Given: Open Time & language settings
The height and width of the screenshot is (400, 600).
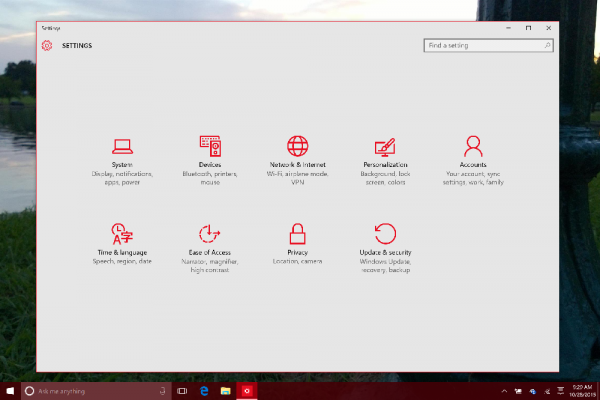Looking at the screenshot, I should click(x=122, y=244).
